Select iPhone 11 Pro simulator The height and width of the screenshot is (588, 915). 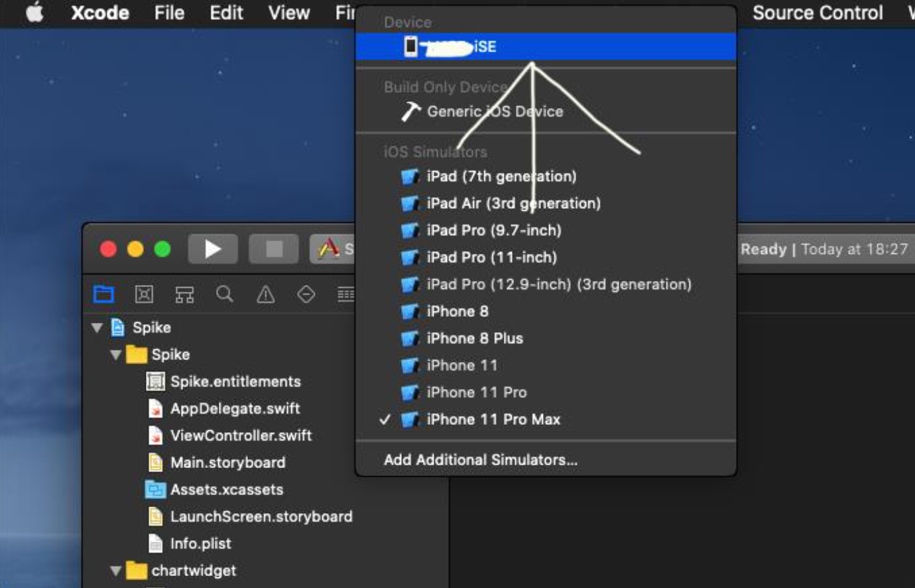(546, 392)
